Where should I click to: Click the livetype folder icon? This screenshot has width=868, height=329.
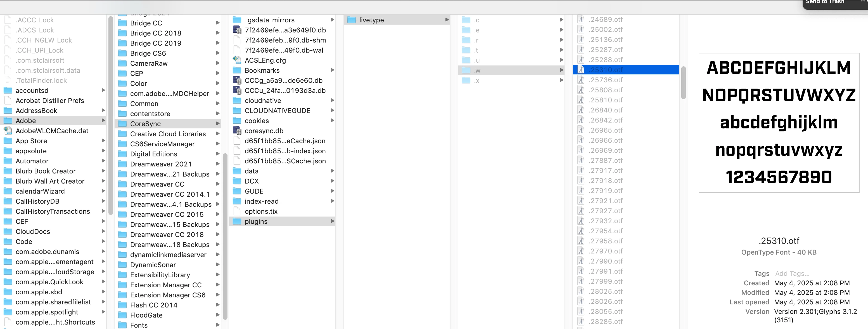pos(352,20)
